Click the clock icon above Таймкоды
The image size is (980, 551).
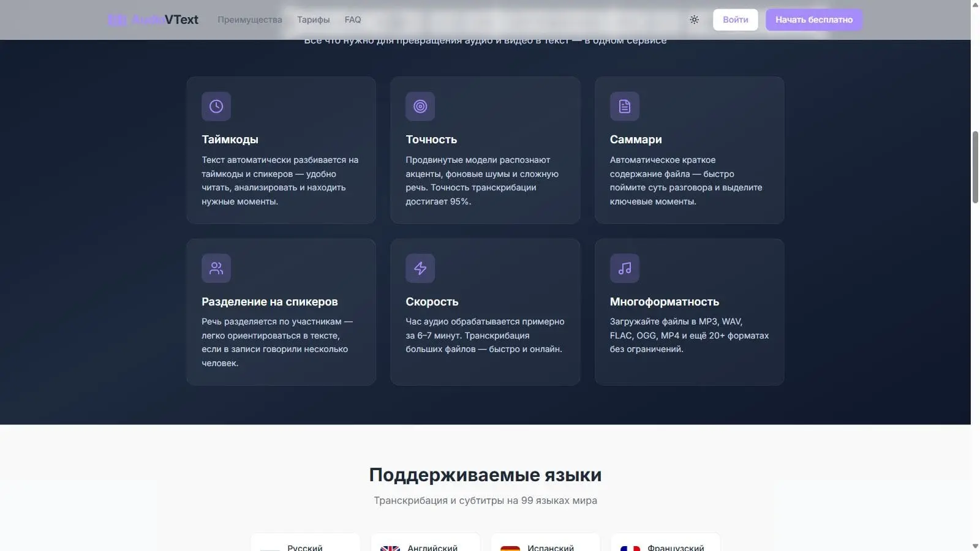216,107
